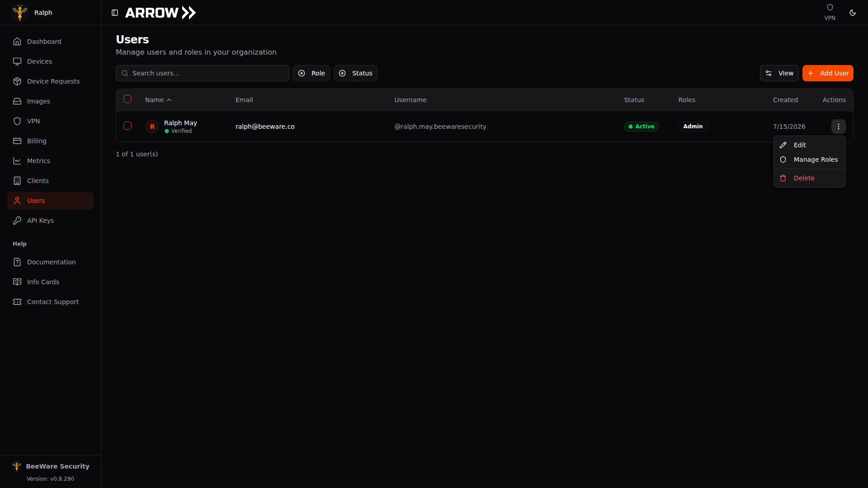Switch theme with the moon icon
Viewport: 868px width, 488px height.
853,13
